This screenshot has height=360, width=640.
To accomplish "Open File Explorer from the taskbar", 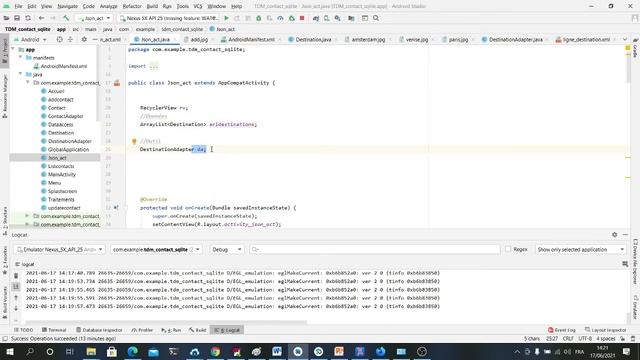I will click(x=91, y=351).
